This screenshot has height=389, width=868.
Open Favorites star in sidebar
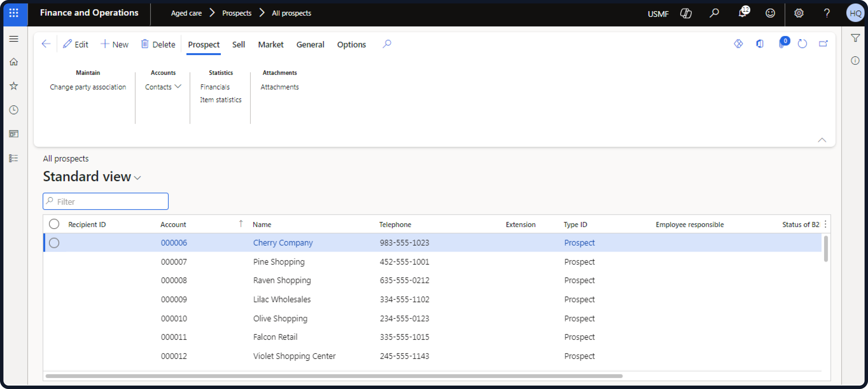pos(13,86)
